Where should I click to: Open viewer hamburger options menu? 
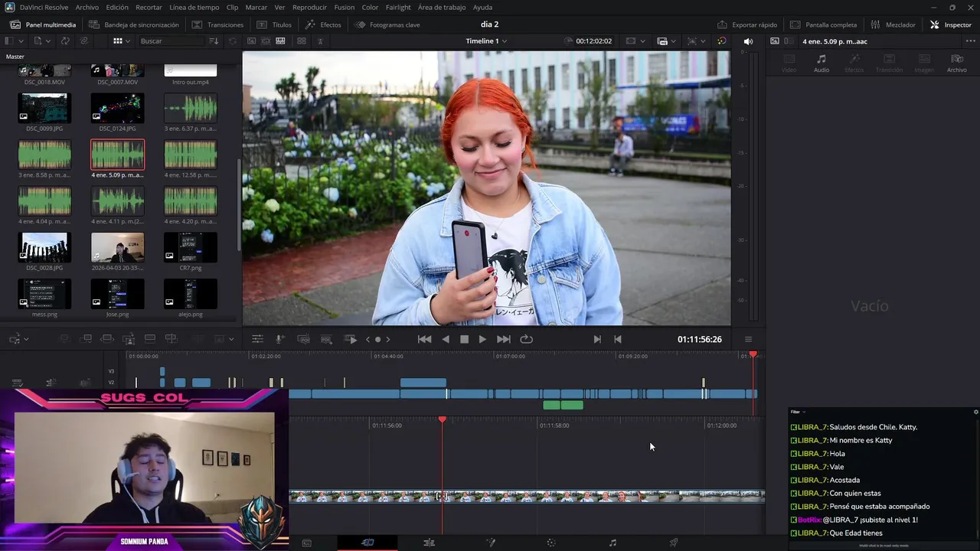(x=748, y=339)
